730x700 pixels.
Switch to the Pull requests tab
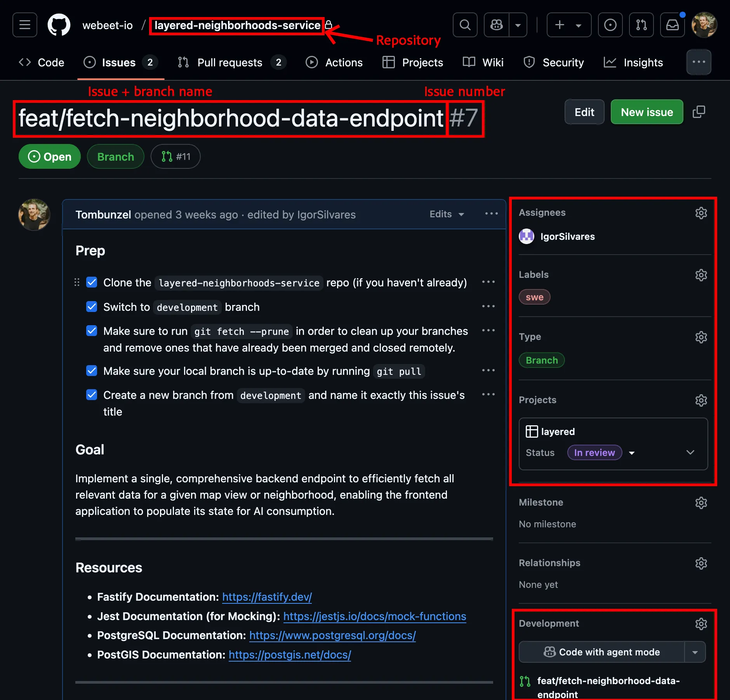[x=229, y=62]
